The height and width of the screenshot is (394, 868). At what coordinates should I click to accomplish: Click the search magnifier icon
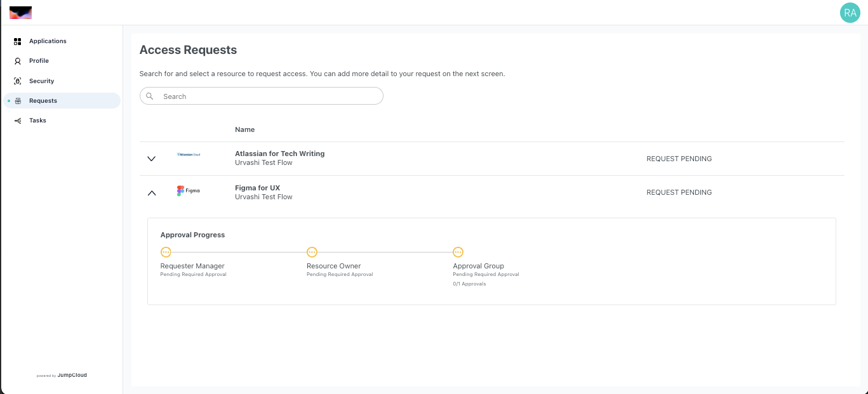[150, 96]
